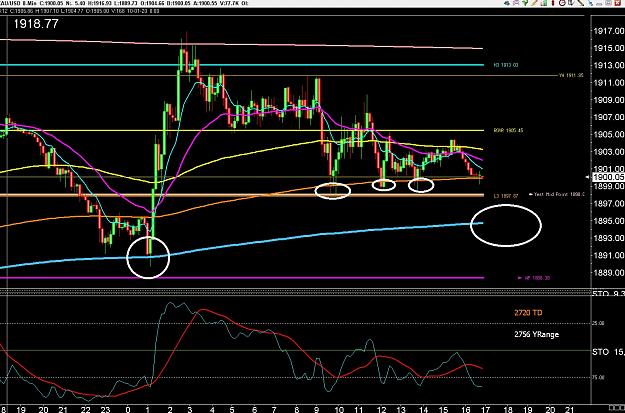The image size is (625, 413).
Task: Click the 1909.00 price axis label
Action: pyautogui.click(x=609, y=100)
